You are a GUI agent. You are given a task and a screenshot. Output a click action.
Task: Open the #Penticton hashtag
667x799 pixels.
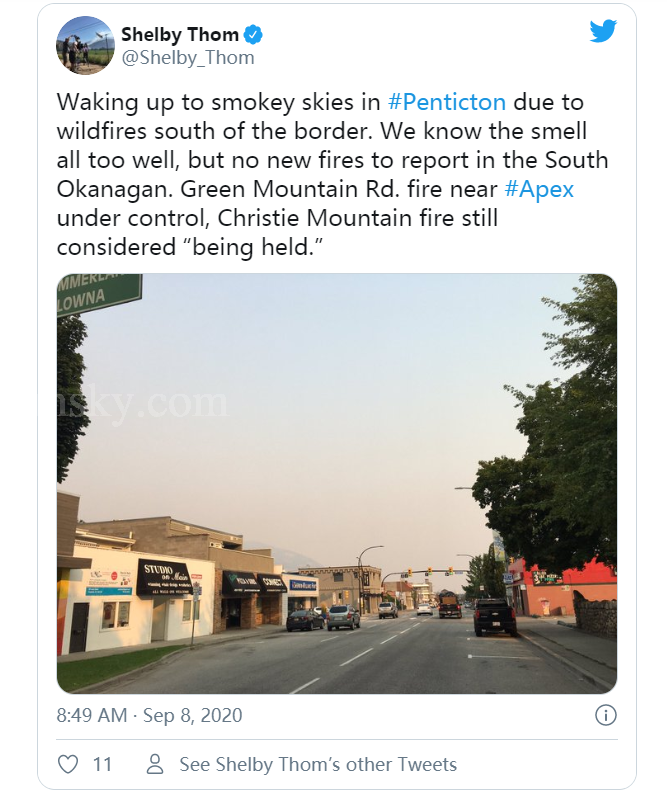(x=446, y=102)
